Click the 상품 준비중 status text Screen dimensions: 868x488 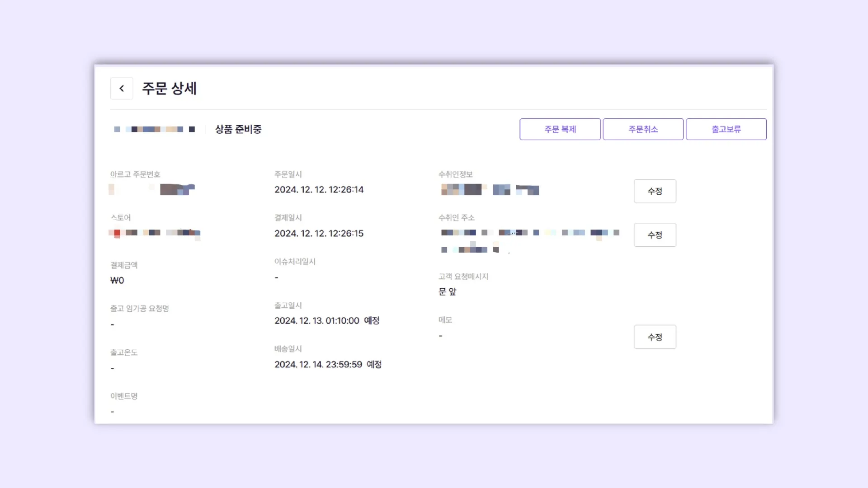tap(238, 129)
